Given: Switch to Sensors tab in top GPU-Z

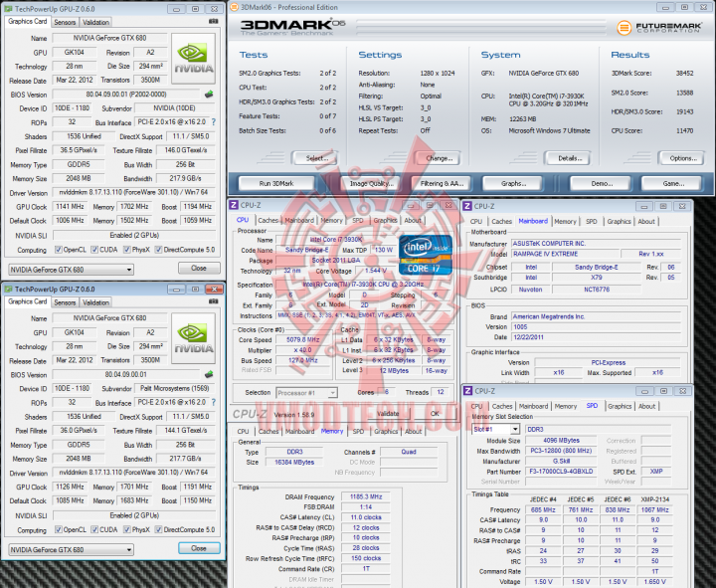Looking at the screenshot, I should coord(65,22).
